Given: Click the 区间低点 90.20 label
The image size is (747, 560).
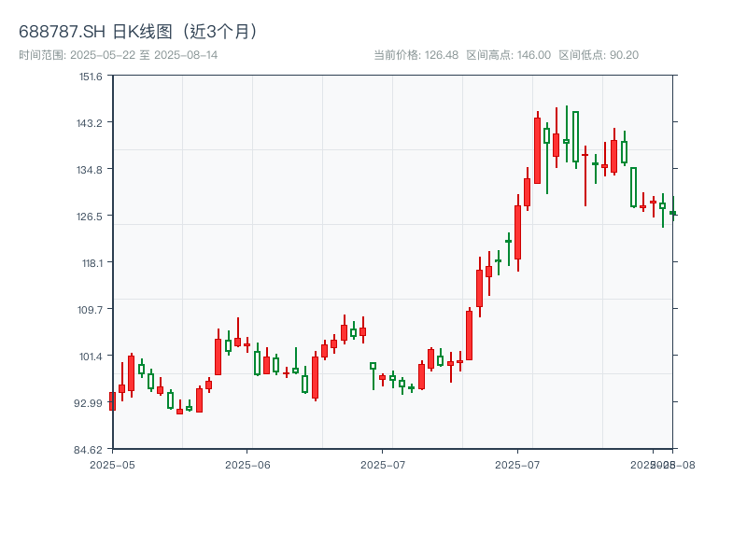Looking at the screenshot, I should click(599, 55).
